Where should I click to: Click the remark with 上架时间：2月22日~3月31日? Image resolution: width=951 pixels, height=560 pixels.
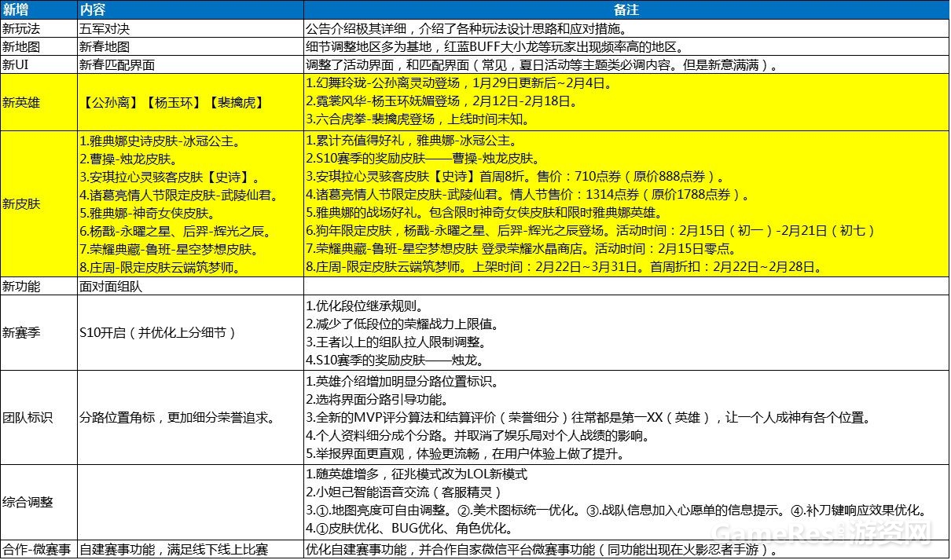click(564, 267)
